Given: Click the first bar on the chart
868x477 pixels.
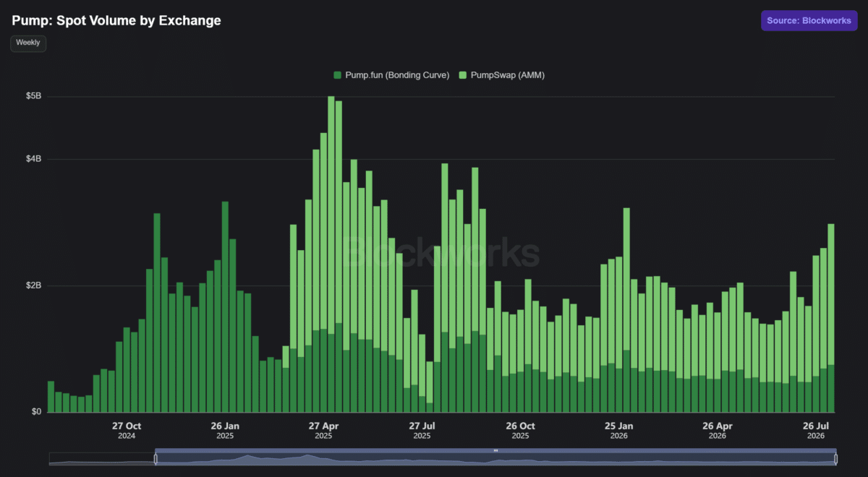Looking at the screenshot, I should tap(51, 397).
